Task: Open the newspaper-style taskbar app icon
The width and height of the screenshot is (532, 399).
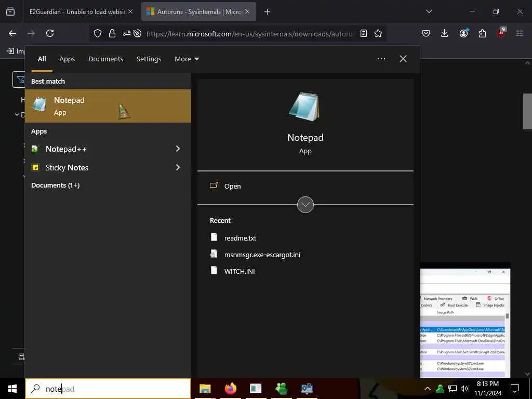Action: pyautogui.click(x=256, y=389)
